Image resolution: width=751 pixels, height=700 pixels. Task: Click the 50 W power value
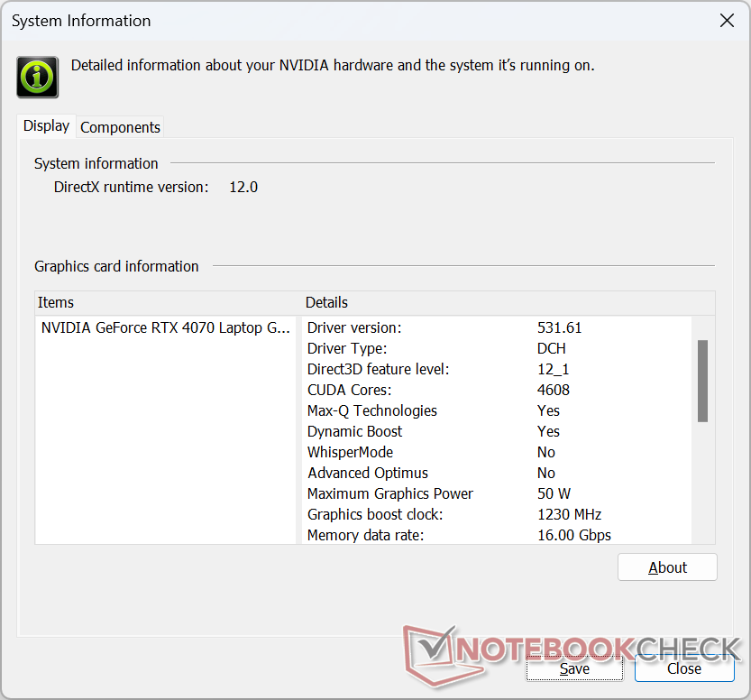pos(554,493)
